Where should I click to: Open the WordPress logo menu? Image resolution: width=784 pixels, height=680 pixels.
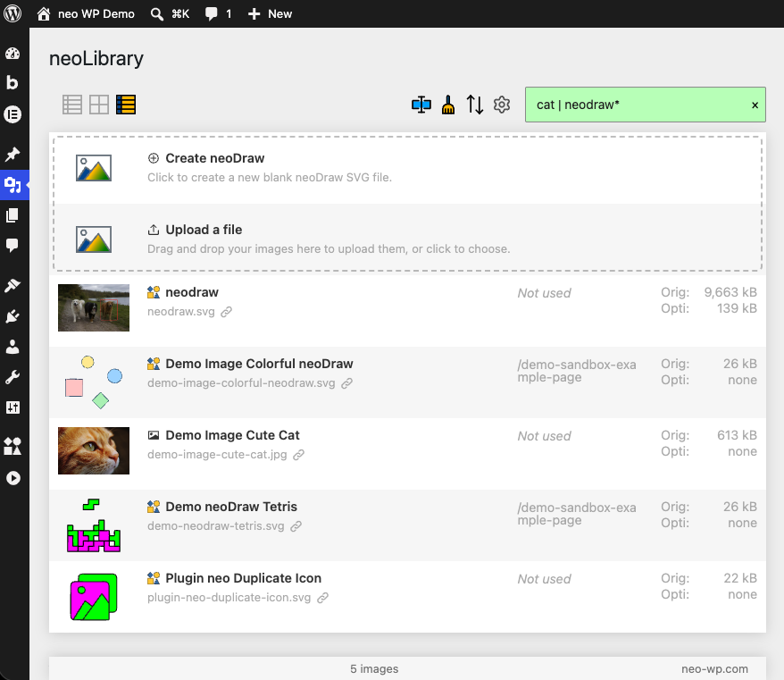pyautogui.click(x=13, y=13)
